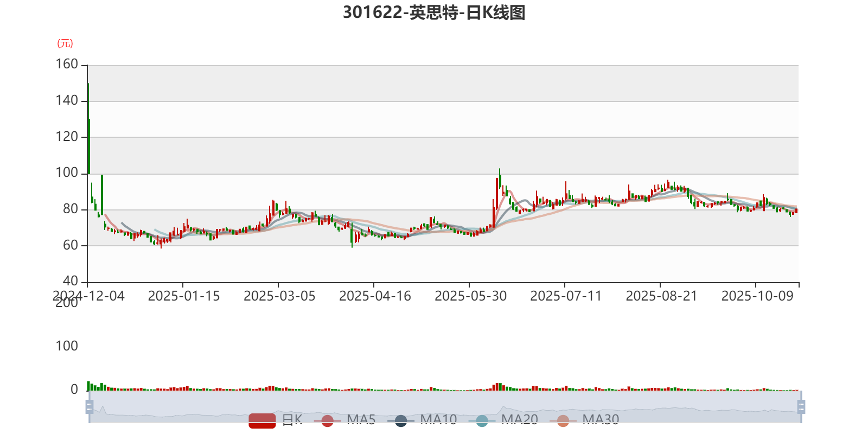
Task: Click the 2025-07-11 date label
Action: tap(566, 296)
